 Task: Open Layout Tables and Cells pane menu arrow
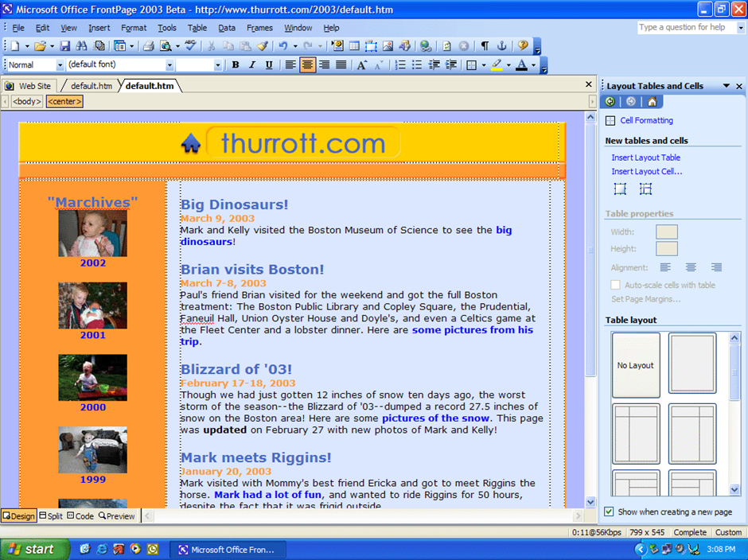726,86
